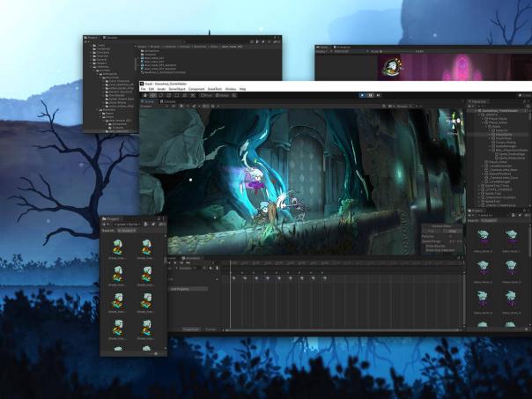Click the Step forward button in toolbar
532x399 pixels.
pos(380,95)
